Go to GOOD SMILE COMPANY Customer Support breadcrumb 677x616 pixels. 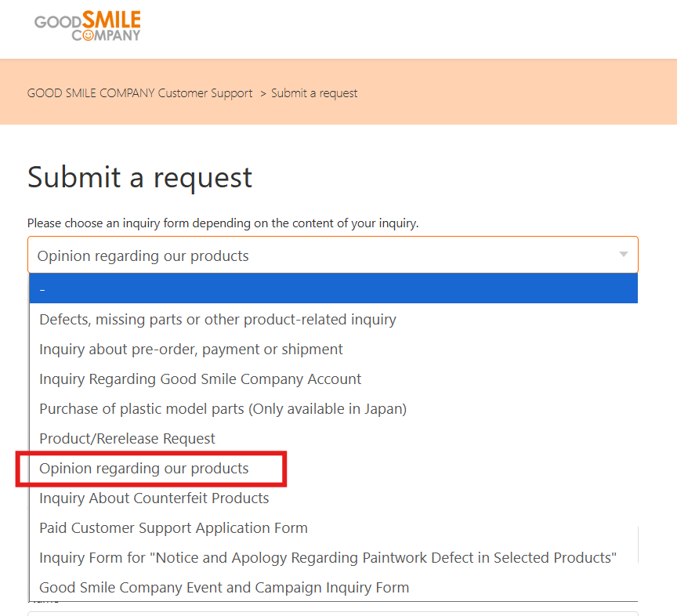[x=139, y=93]
